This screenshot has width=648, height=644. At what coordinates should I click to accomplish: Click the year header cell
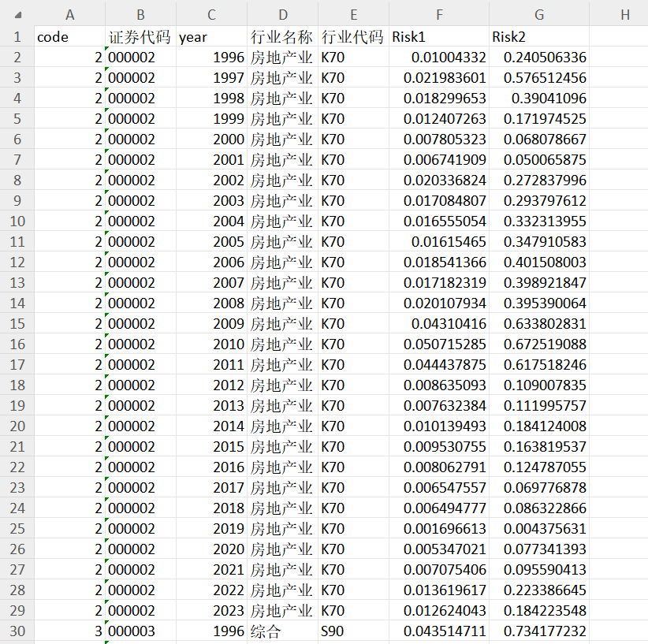pos(211,37)
